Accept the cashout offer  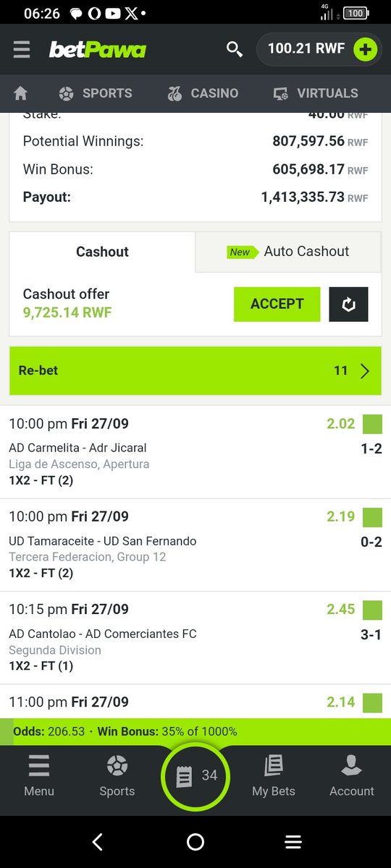277,304
